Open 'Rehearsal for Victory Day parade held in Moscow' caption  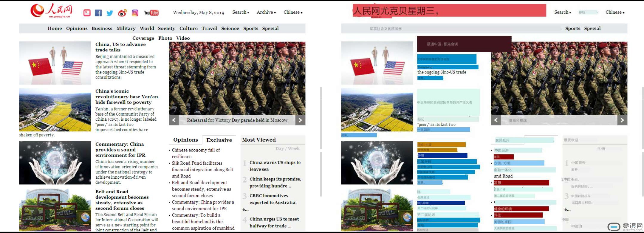pos(237,120)
